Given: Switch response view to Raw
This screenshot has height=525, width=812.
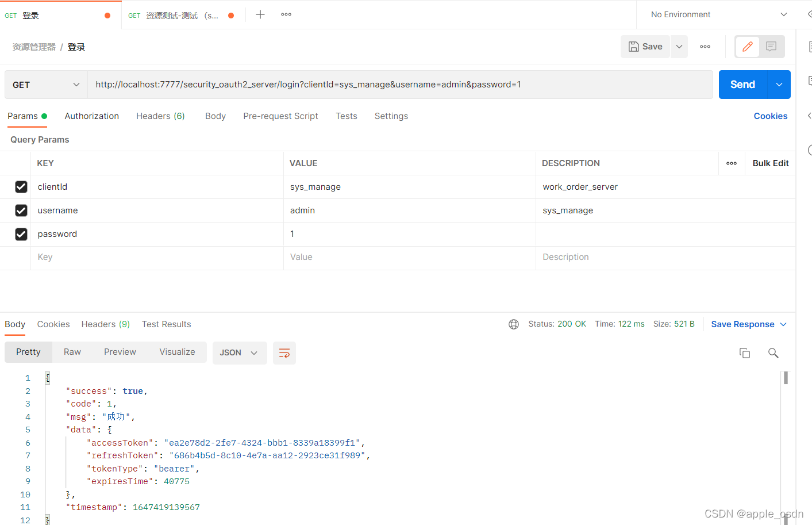Looking at the screenshot, I should coord(72,352).
